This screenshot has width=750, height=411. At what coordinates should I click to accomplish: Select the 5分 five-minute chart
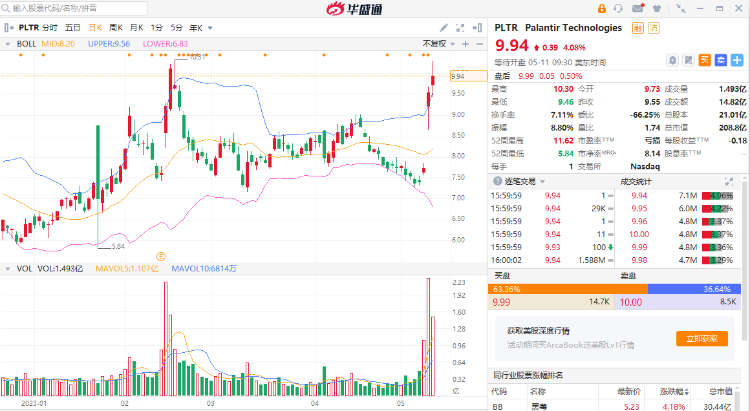(176, 28)
